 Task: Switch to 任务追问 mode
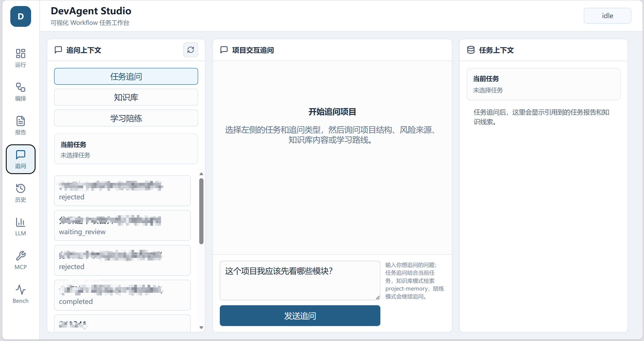(x=126, y=76)
